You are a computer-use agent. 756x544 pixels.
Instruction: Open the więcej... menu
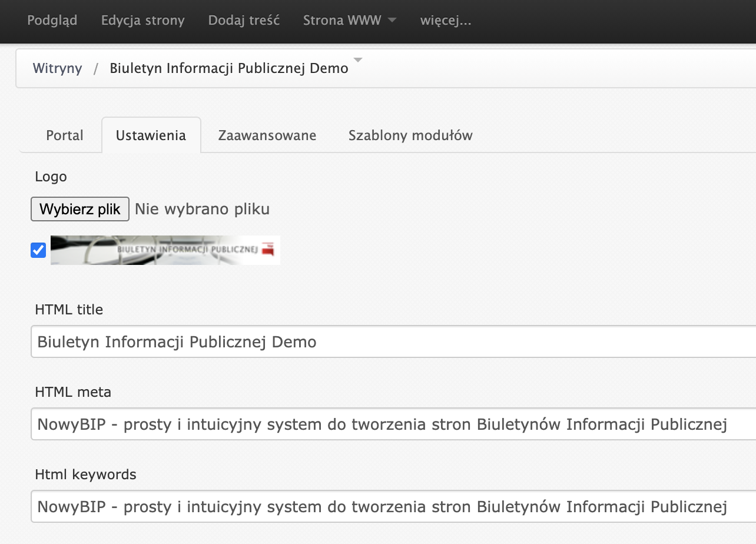(445, 20)
